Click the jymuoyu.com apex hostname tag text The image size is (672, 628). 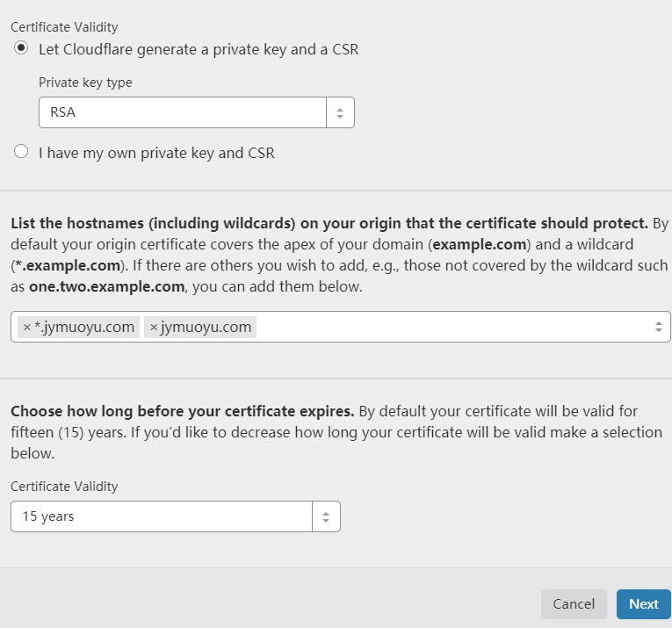coord(206,328)
